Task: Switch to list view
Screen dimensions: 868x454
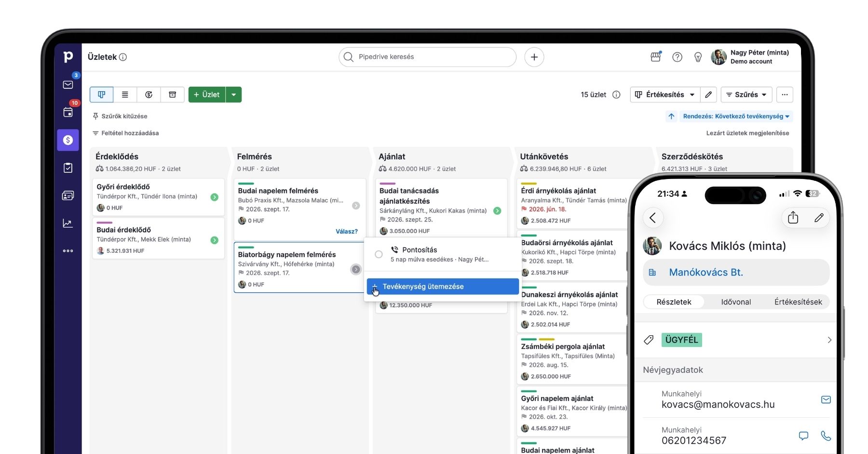Action: point(125,95)
